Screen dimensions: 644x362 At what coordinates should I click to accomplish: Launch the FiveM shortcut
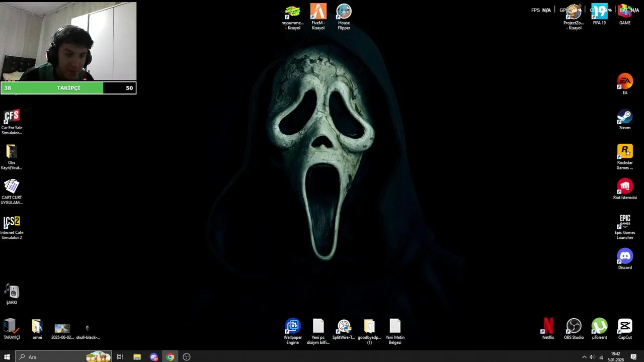318,17
